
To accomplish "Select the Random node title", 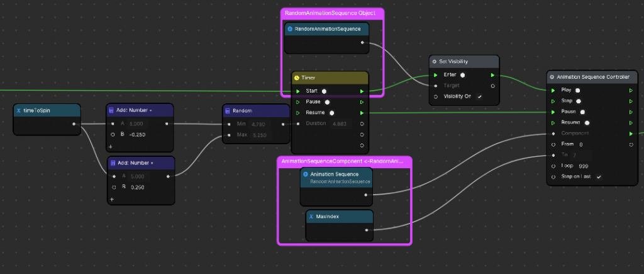I will [242, 111].
